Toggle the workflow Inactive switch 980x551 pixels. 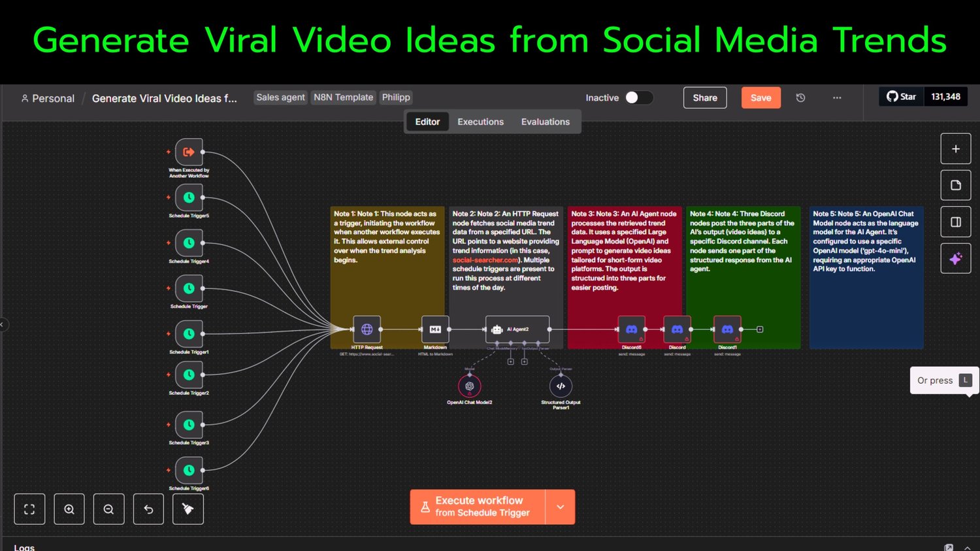point(638,97)
